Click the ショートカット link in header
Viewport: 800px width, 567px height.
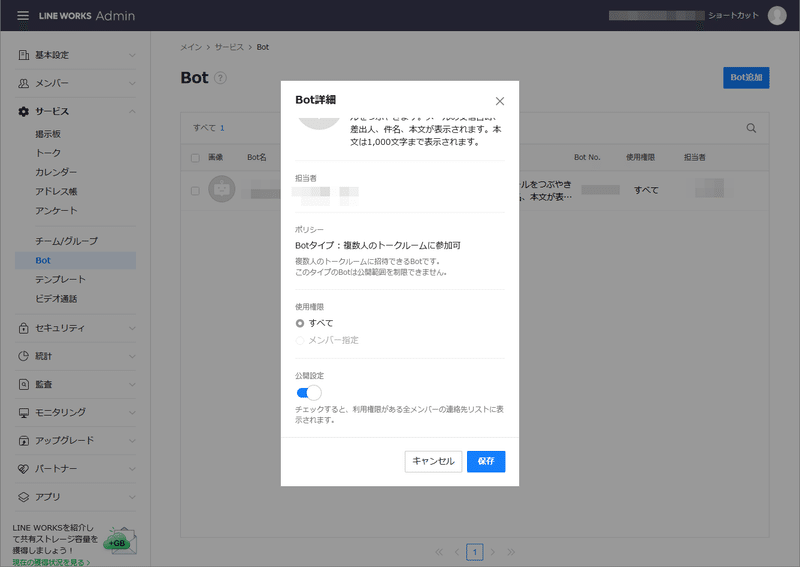(x=733, y=15)
